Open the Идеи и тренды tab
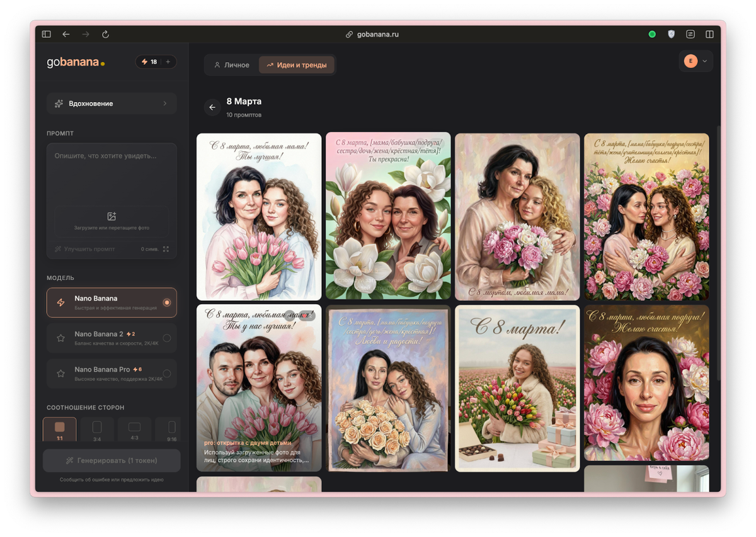The height and width of the screenshot is (537, 756). click(x=297, y=65)
